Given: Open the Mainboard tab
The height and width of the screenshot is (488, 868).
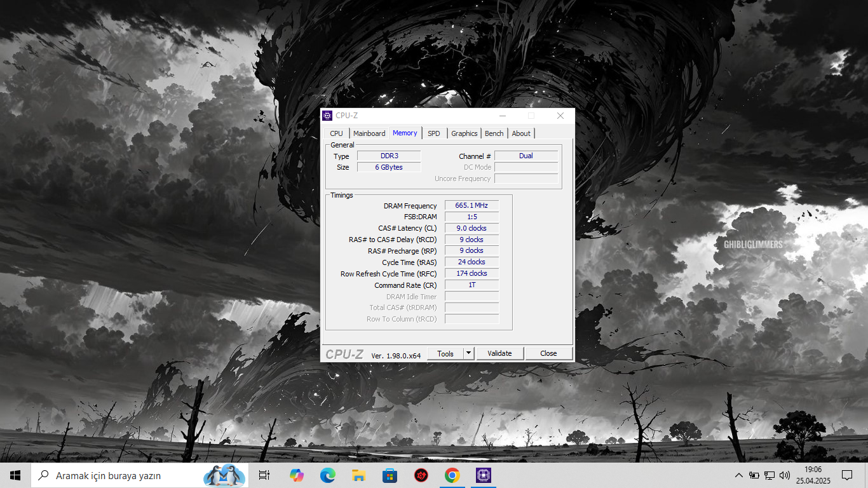Looking at the screenshot, I should (369, 133).
